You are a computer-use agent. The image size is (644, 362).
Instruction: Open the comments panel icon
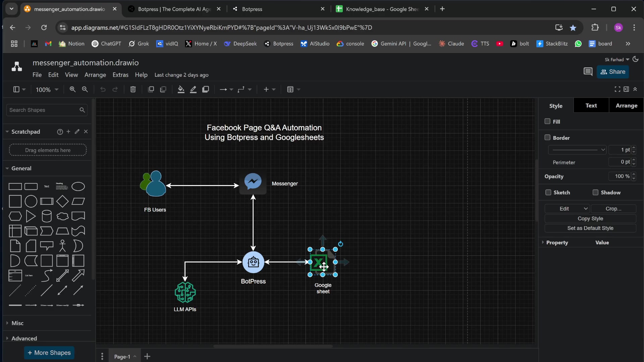point(588,72)
